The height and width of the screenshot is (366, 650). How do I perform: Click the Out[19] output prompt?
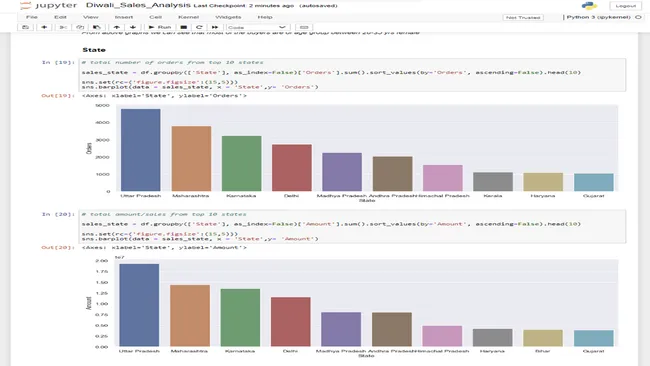click(x=58, y=96)
